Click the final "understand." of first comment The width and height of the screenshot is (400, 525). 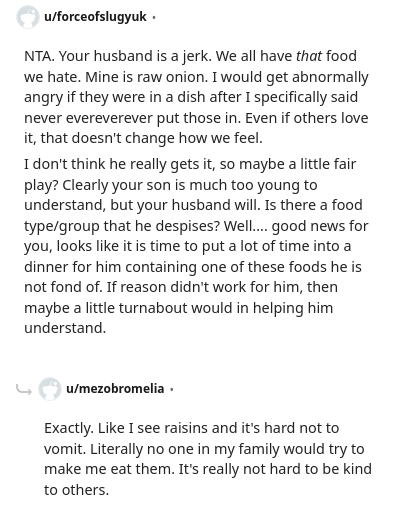[x=65, y=328]
